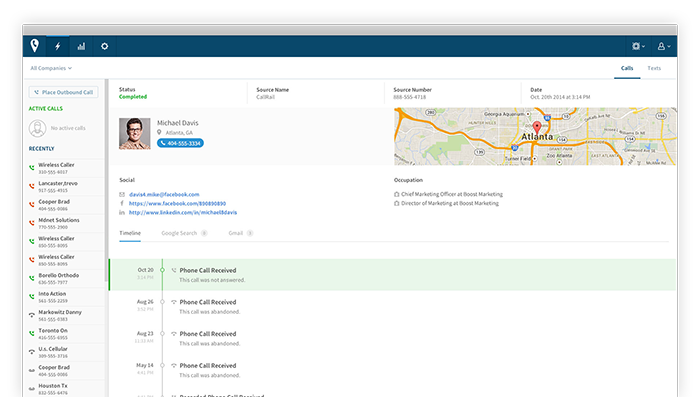Select the Google Search tab
Screen dimensions: 700x397
[x=184, y=233]
